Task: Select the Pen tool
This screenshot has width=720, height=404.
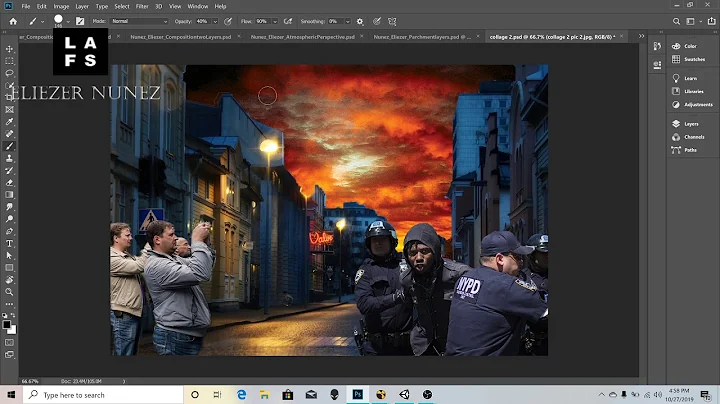Action: click(9, 231)
